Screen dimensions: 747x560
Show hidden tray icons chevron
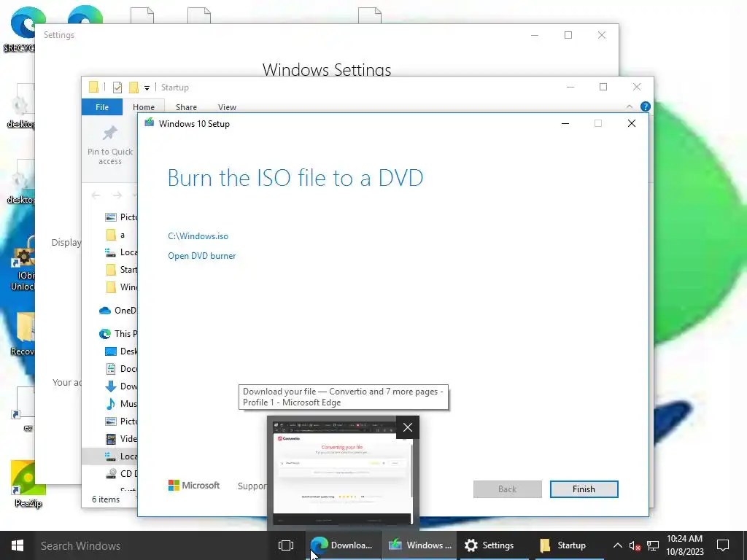point(617,545)
